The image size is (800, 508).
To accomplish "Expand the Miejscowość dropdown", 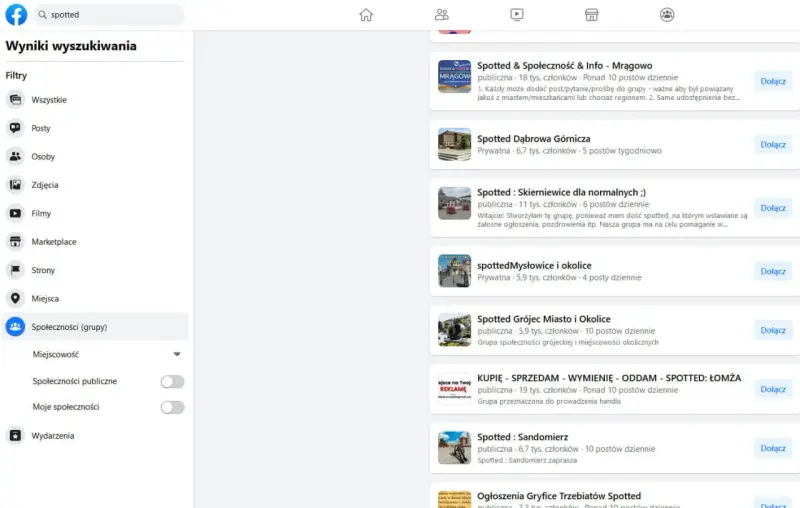I will tap(177, 354).
